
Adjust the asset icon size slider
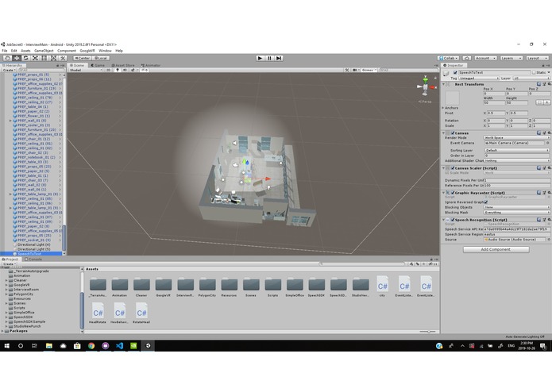428,332
